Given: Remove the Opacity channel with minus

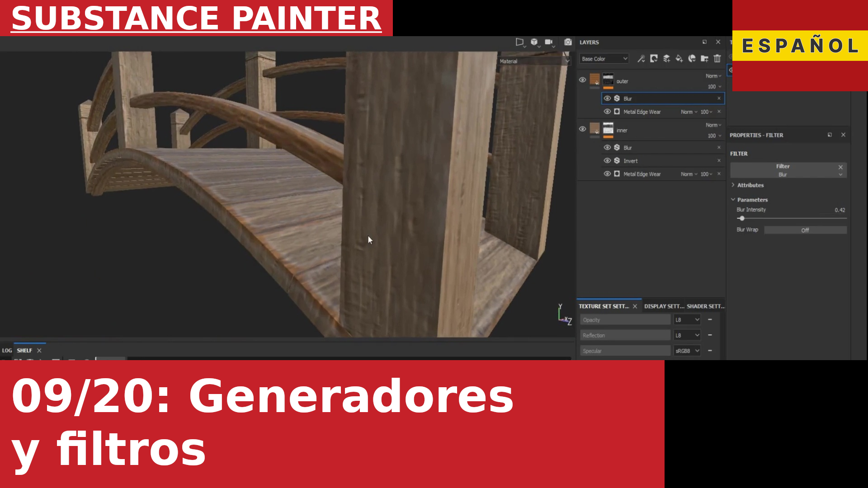Looking at the screenshot, I should tap(710, 319).
